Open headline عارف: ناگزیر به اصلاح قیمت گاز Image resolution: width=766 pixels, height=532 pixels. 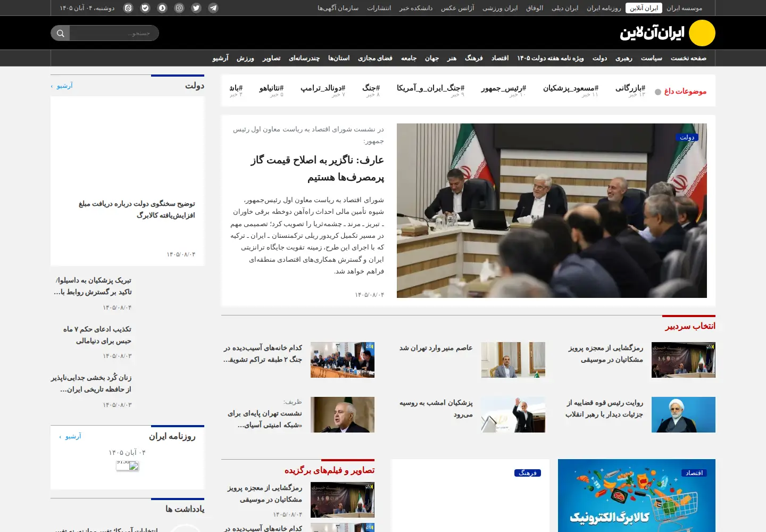tap(318, 168)
